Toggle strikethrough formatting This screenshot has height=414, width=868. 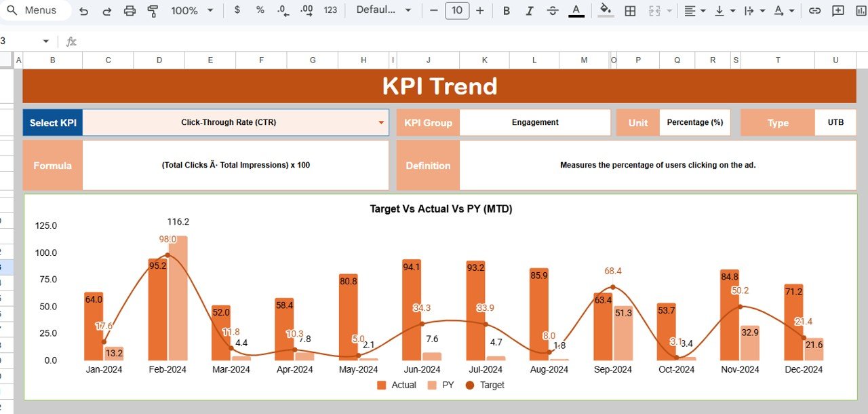pos(553,11)
